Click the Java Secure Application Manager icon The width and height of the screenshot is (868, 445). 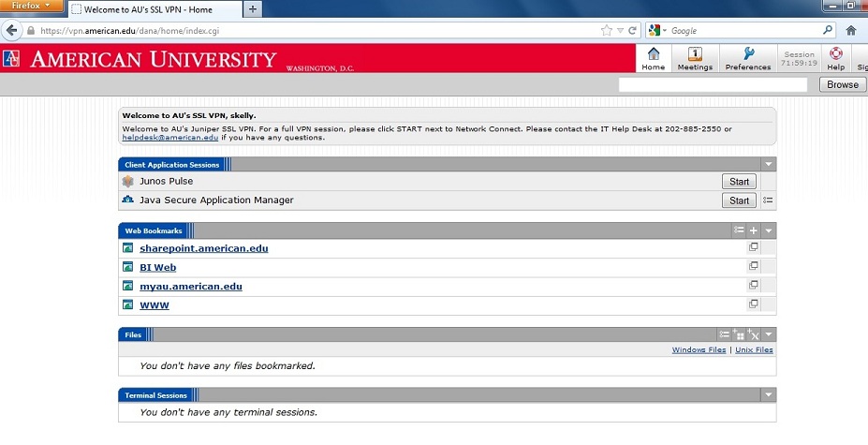pyautogui.click(x=128, y=200)
